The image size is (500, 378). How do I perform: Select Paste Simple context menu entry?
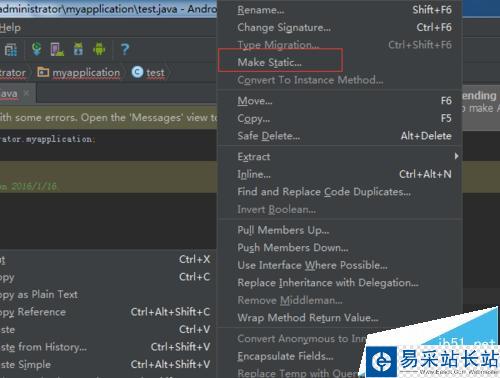[x=108, y=365]
